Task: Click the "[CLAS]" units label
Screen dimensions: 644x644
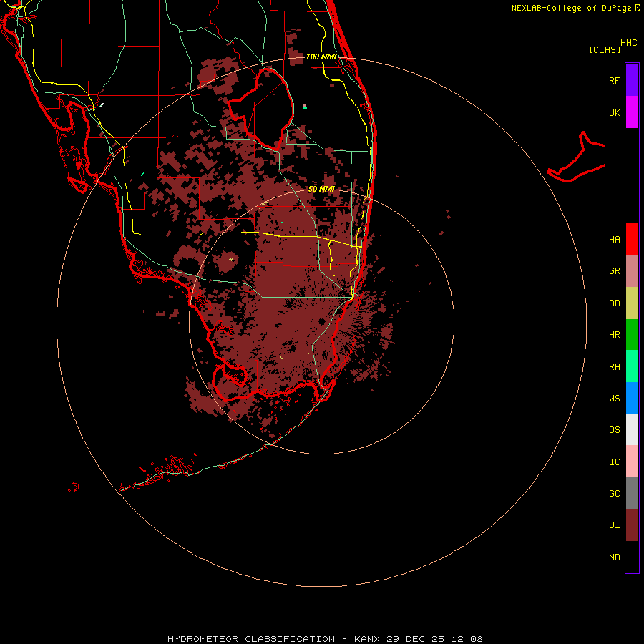Action: [604, 49]
